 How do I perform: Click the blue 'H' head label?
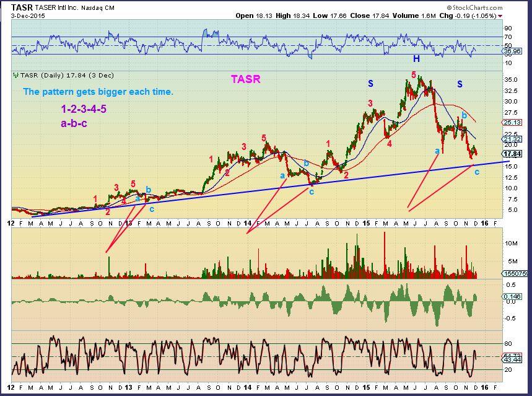pyautogui.click(x=416, y=59)
